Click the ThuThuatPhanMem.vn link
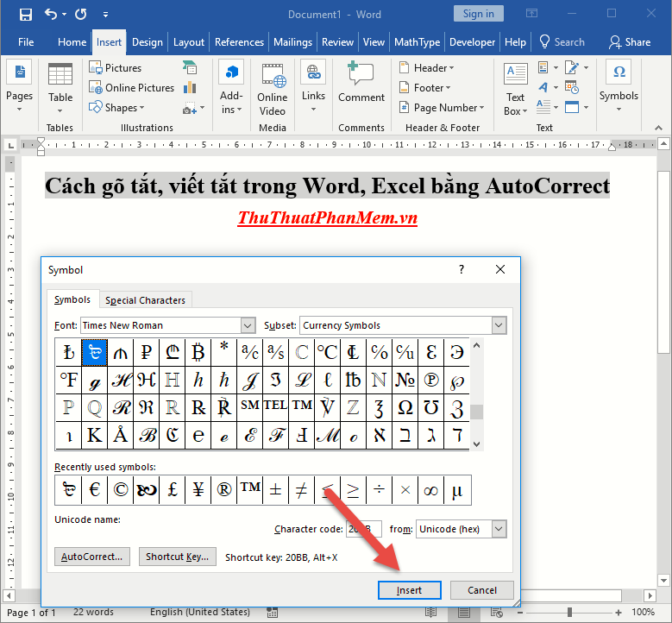This screenshot has height=623, width=672. (x=328, y=218)
